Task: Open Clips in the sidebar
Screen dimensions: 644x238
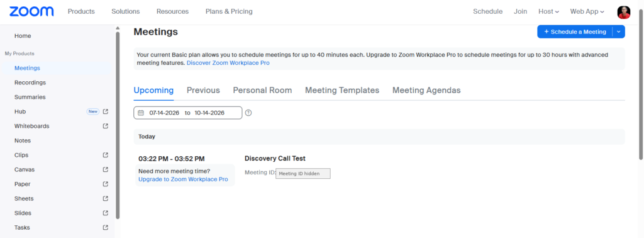Action: [21, 155]
